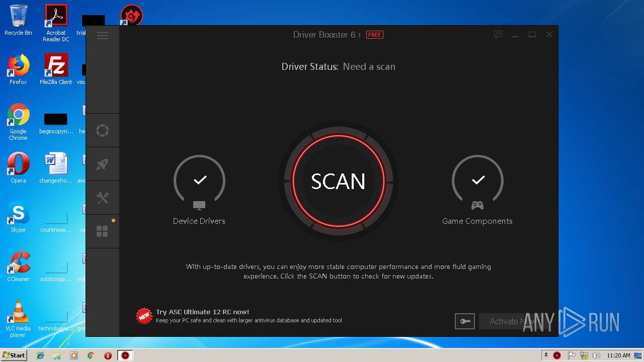
Task: Click the Windows Start button
Action: pos(14,355)
